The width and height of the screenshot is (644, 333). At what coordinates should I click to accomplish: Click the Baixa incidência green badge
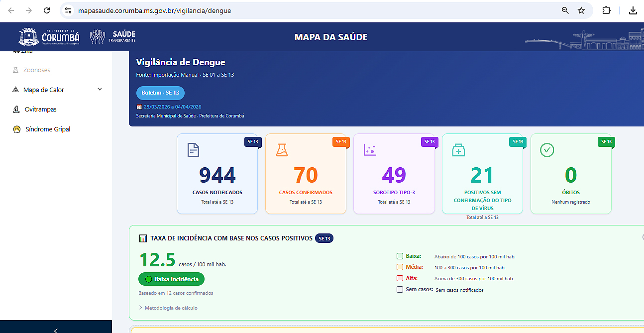coord(172,279)
